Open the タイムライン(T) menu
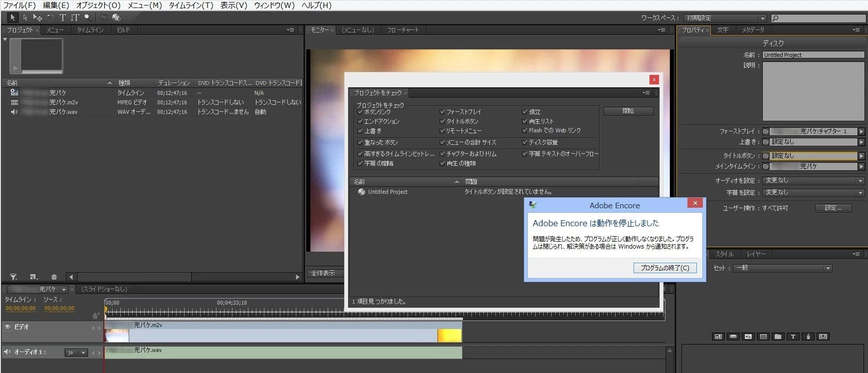 (x=191, y=5)
